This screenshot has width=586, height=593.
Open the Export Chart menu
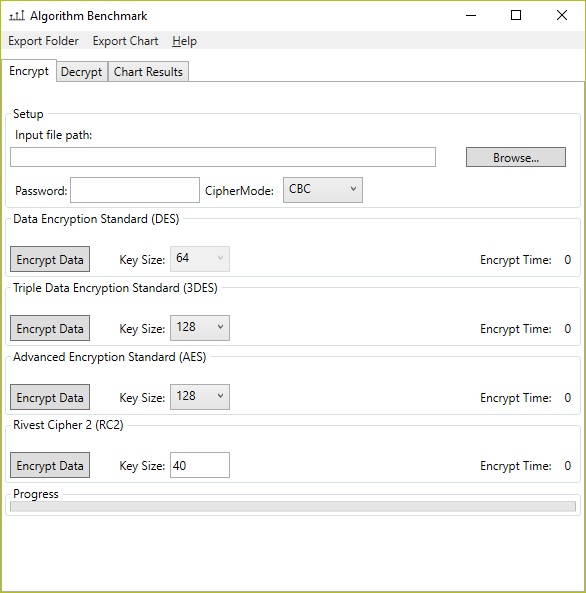[125, 41]
